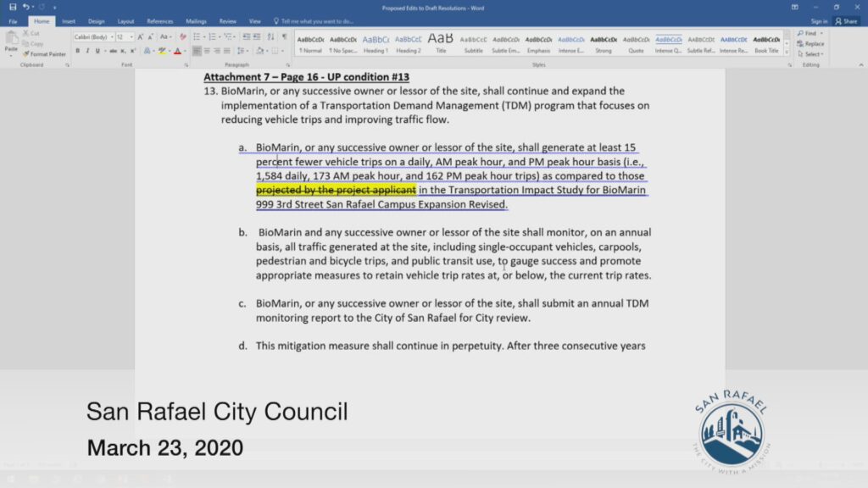Activate the Format Painter
Image resolution: width=868 pixels, height=488 pixels.
(44, 54)
